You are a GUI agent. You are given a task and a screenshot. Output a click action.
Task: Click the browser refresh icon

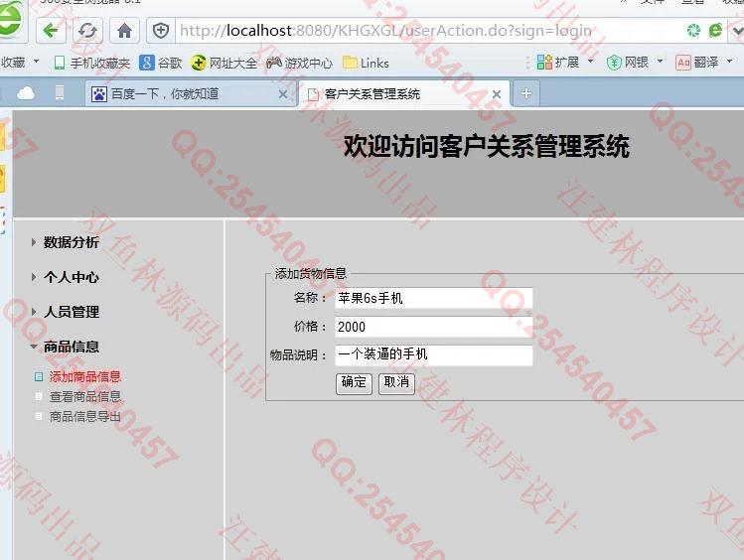87,31
